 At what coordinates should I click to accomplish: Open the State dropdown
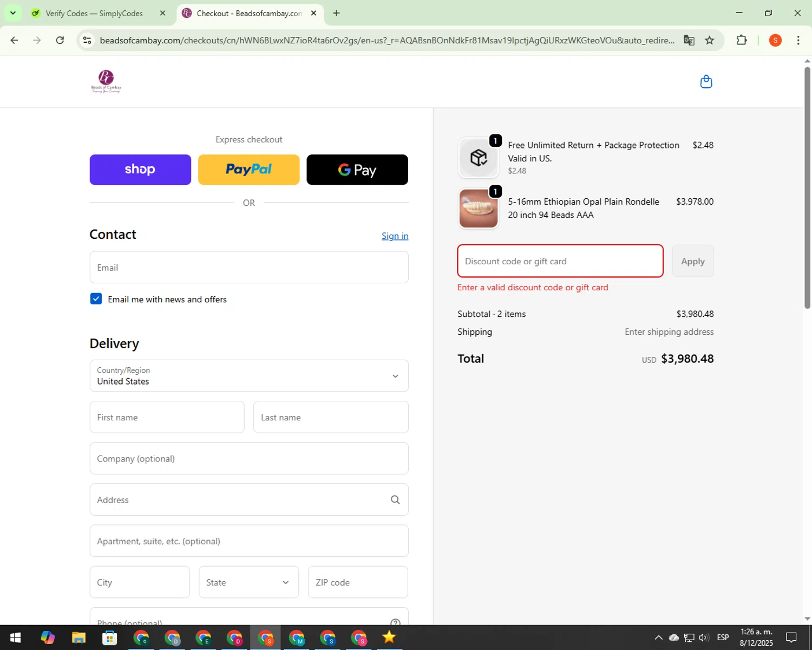pos(248,582)
